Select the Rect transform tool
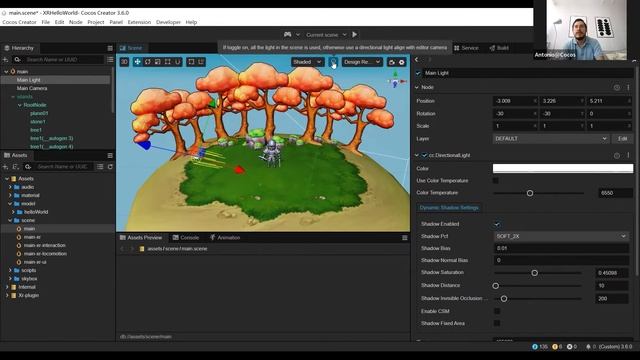Screen dimensions: 640x360 [x=167, y=62]
